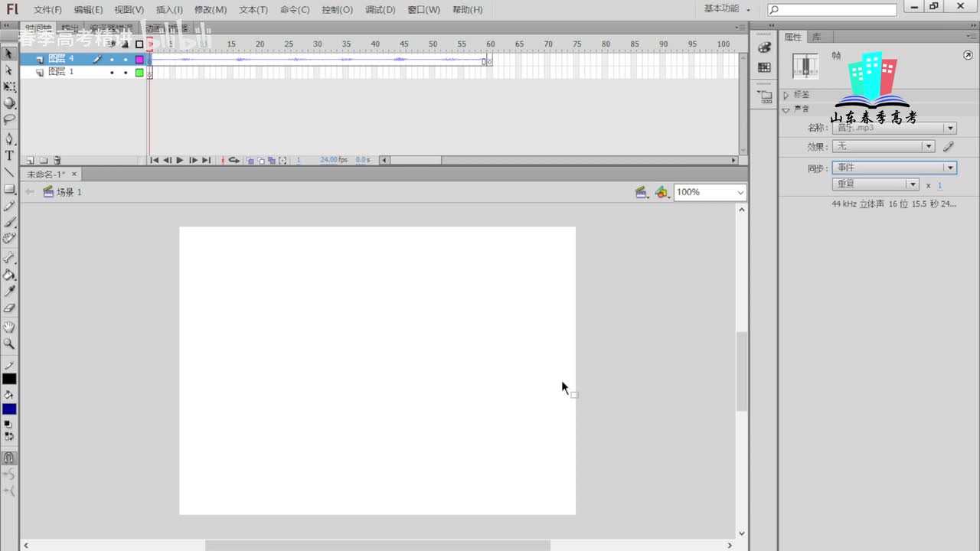
Task: Select the Line tool
Action: click(x=9, y=172)
